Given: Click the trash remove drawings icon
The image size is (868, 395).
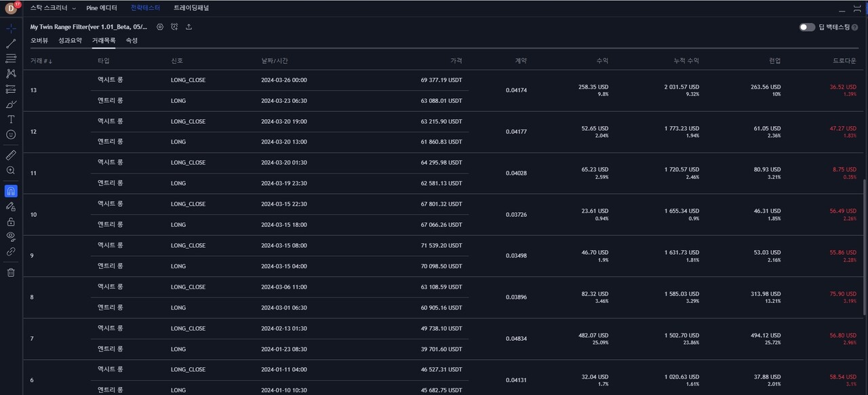Looking at the screenshot, I should (11, 272).
